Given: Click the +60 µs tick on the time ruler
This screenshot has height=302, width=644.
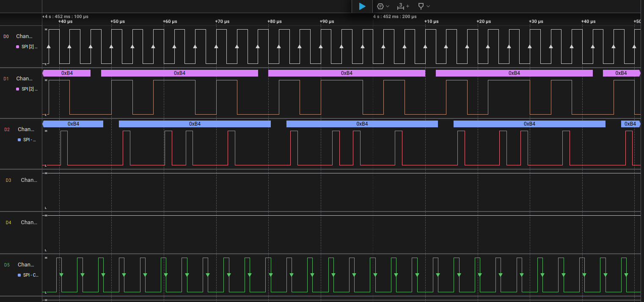Looking at the screenshot, I should [x=170, y=22].
